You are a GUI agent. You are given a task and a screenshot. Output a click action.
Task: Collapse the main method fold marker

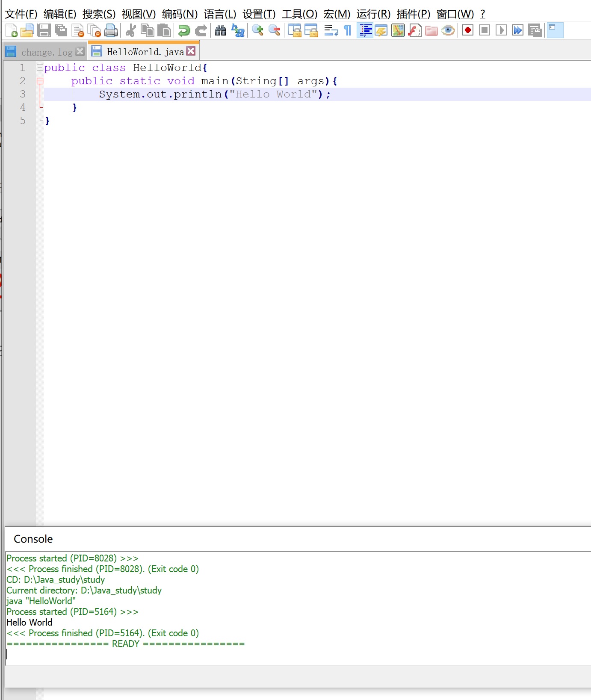point(40,81)
